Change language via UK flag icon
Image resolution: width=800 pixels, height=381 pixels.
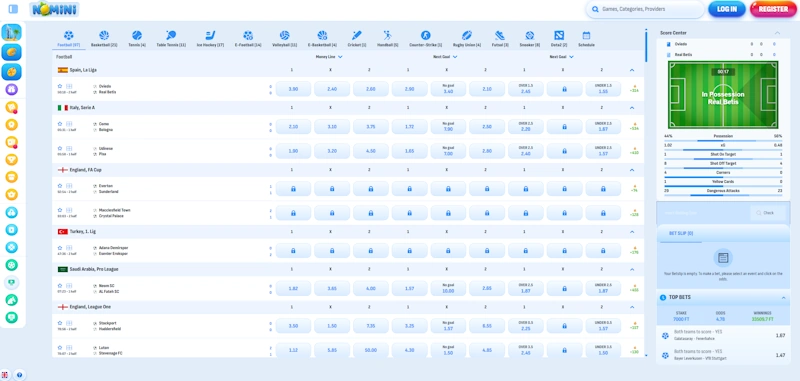(5, 375)
